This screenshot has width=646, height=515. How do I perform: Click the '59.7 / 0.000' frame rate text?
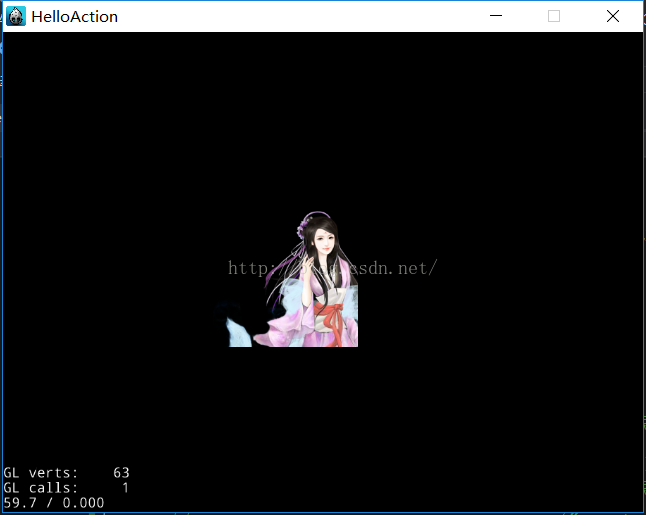[x=54, y=503]
